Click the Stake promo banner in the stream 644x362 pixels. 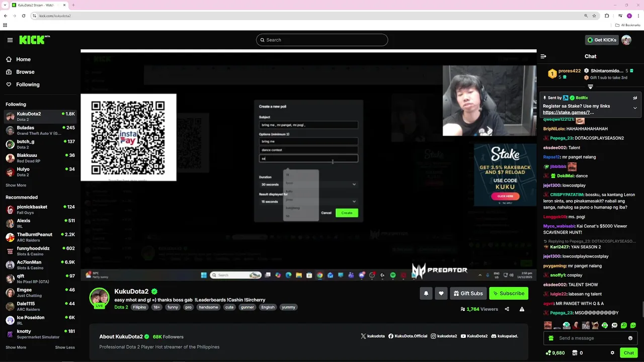[x=505, y=174]
